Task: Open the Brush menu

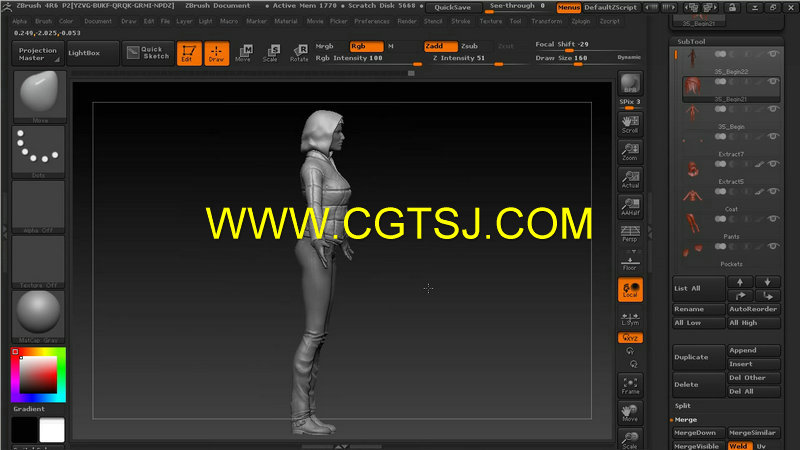Action: click(43, 21)
